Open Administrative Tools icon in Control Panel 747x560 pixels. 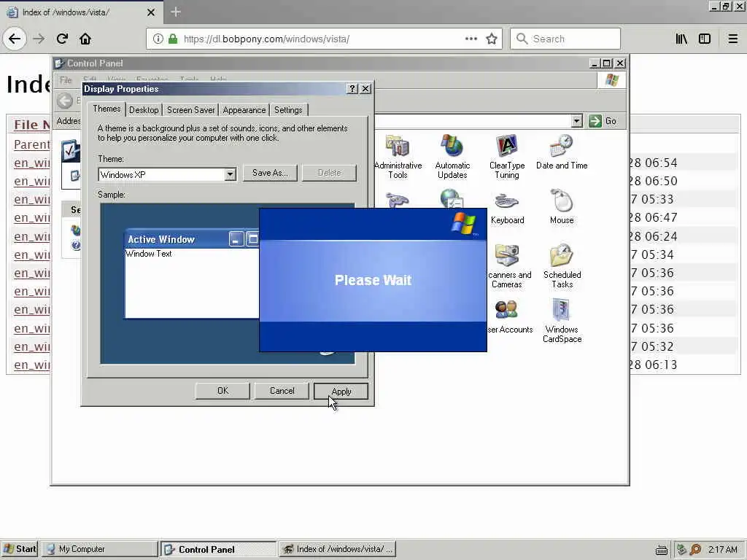(398, 157)
